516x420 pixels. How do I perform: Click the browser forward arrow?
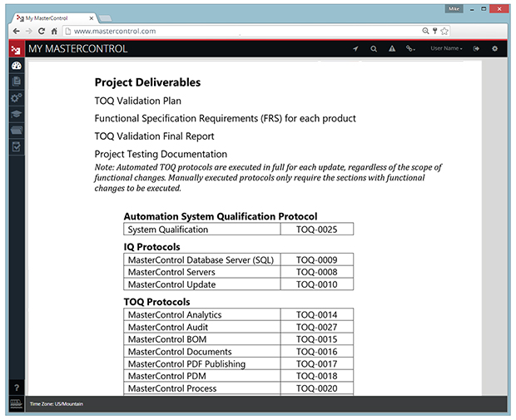pyautogui.click(x=29, y=32)
